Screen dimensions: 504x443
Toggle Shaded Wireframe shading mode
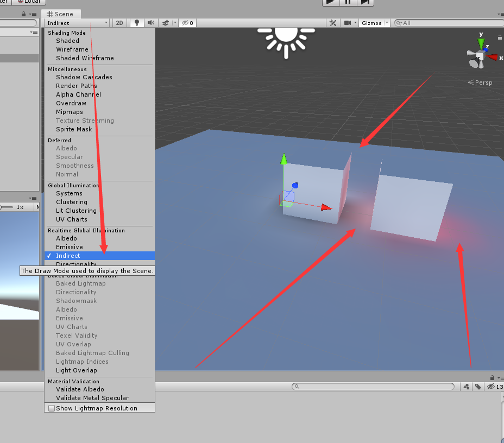85,58
